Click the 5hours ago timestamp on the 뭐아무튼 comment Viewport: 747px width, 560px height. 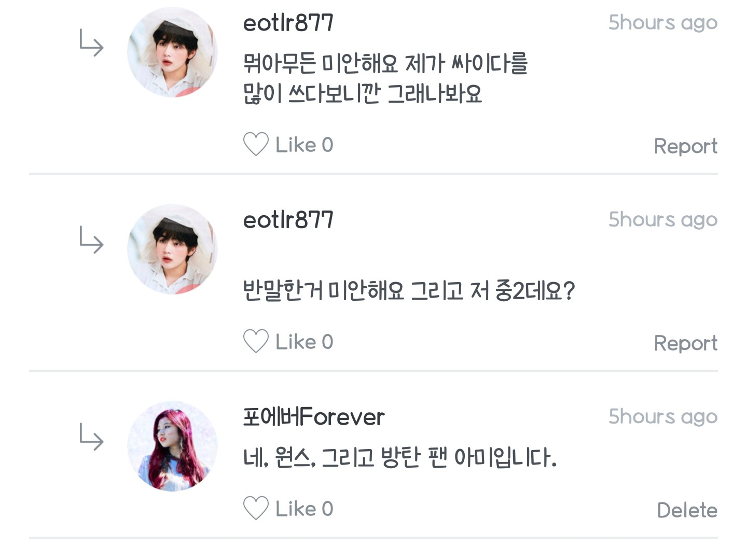662,23
